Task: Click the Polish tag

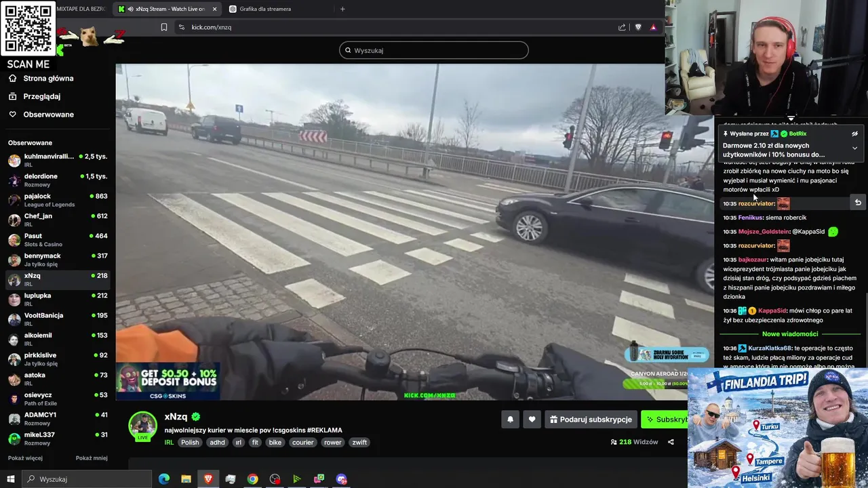Action: [190, 443]
